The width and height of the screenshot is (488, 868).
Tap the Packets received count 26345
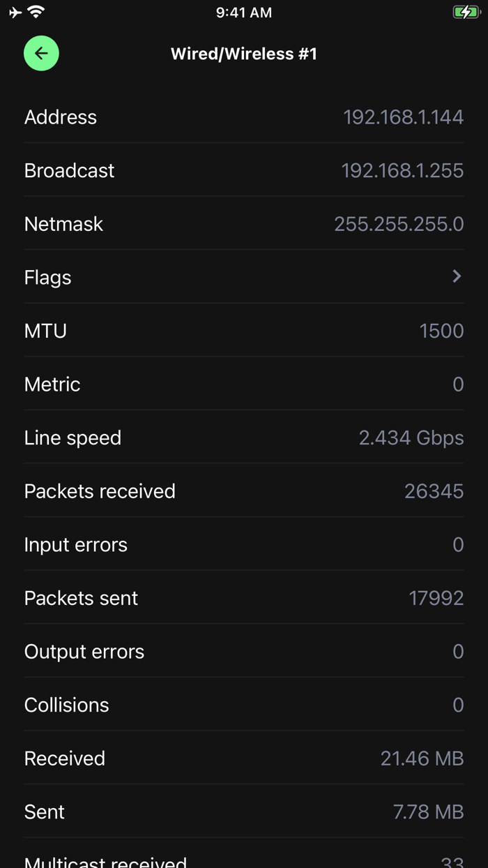(x=434, y=491)
